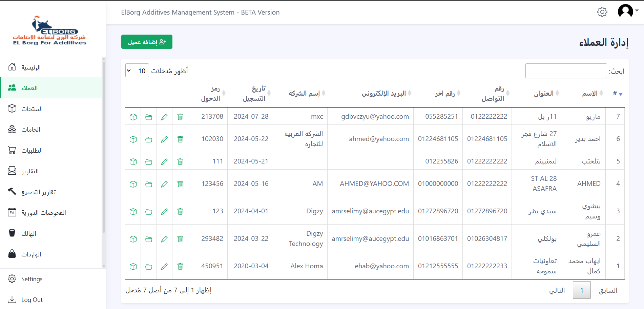Screen dimensions: 644x309
Task: Sort the table by تاريخ التسجيل column
Action: coord(254,93)
